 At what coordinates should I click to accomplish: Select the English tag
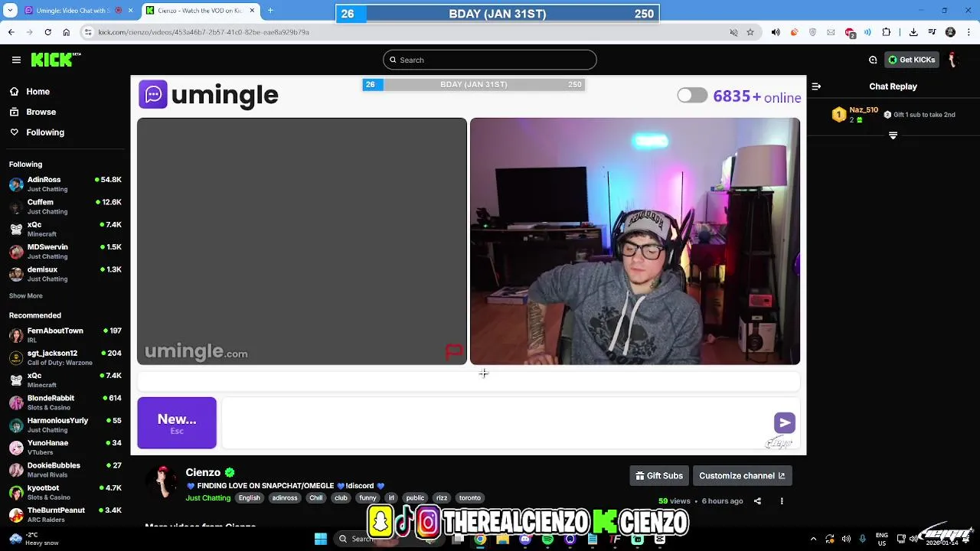pos(249,498)
